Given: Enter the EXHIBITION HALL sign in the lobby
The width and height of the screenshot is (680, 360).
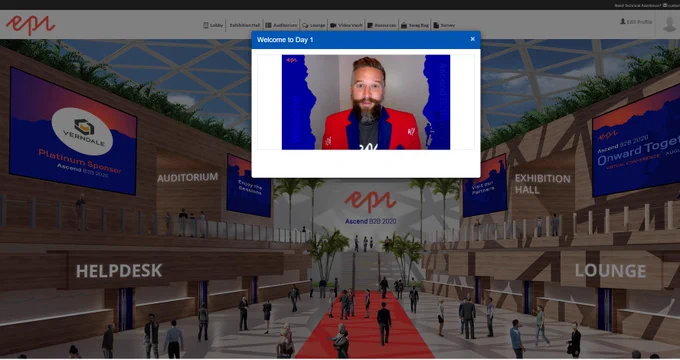Looking at the screenshot, I should [542, 184].
